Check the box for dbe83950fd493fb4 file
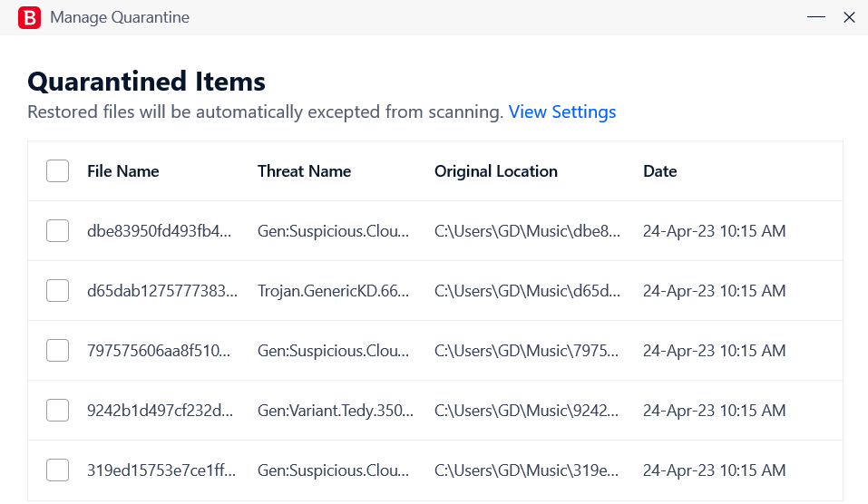Image resolution: width=868 pixels, height=504 pixels. coord(57,231)
